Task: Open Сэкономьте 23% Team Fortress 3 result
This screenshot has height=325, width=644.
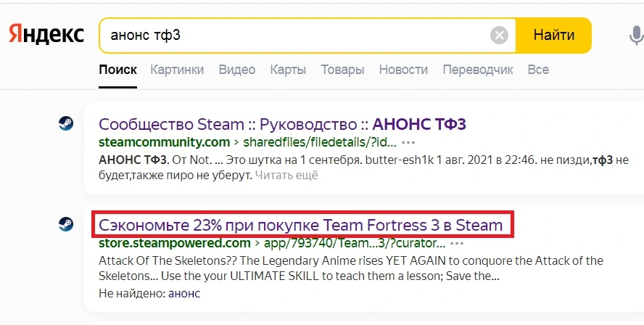Action: click(x=301, y=225)
